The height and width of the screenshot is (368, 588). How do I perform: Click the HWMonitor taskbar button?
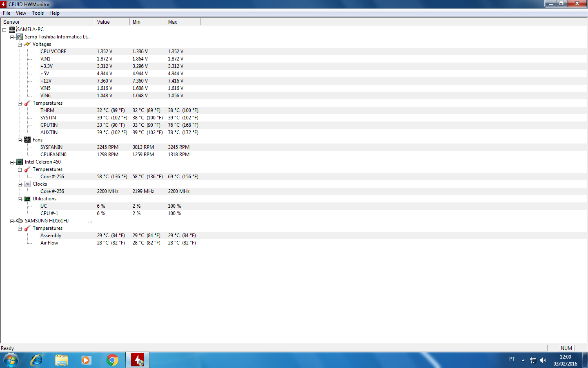[138, 360]
